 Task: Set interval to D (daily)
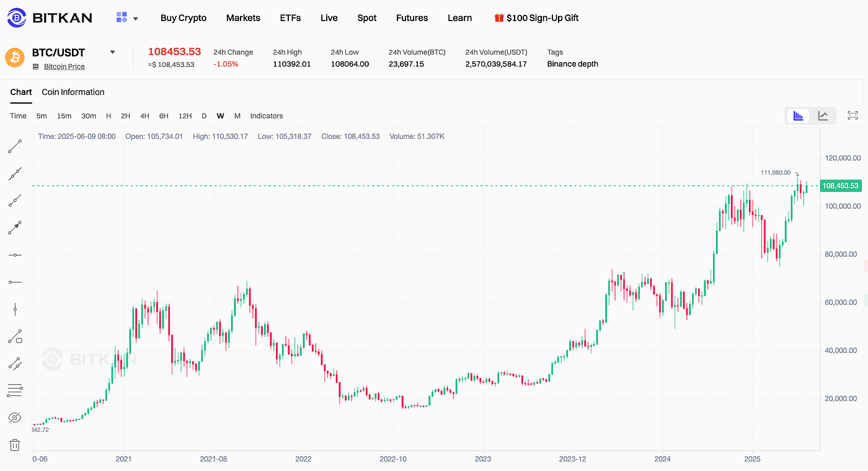pos(204,116)
